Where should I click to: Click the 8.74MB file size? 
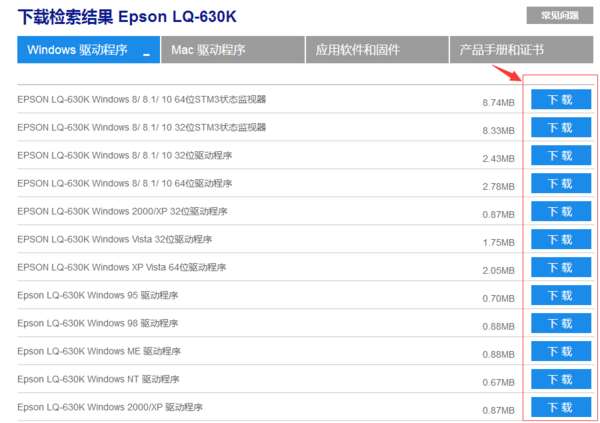(x=498, y=103)
